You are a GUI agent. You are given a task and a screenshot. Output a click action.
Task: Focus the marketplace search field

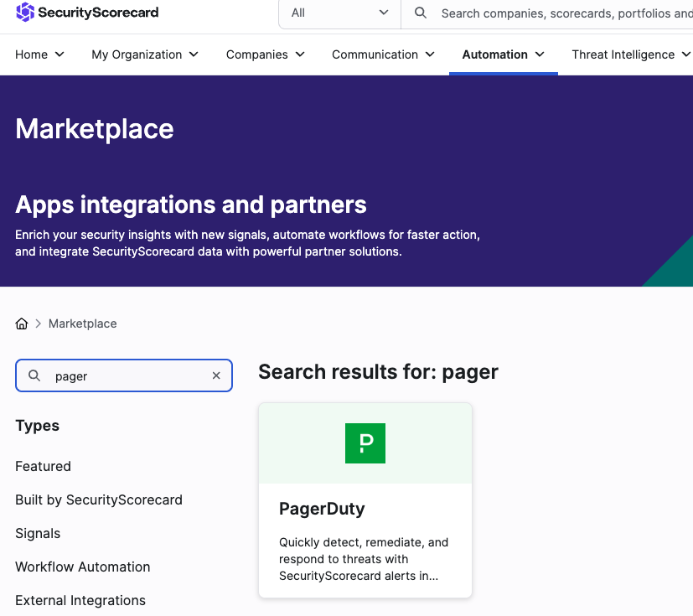(x=124, y=375)
